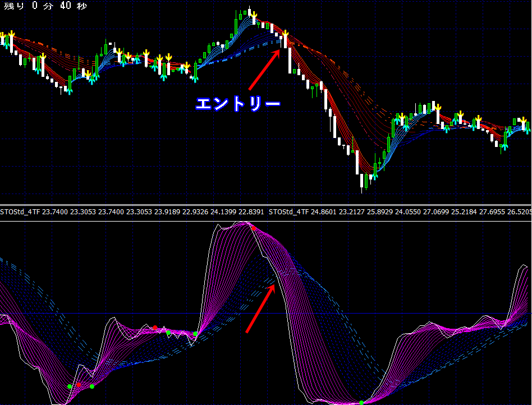Select the highest candle at the chart top

(249, 12)
